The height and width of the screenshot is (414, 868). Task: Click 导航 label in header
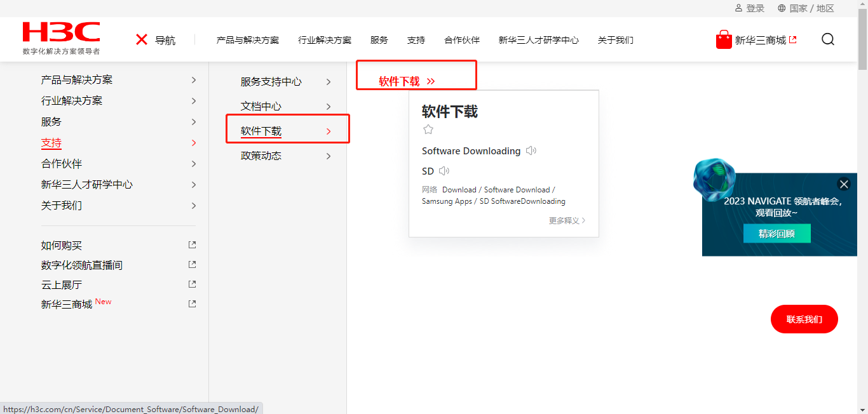pos(165,40)
